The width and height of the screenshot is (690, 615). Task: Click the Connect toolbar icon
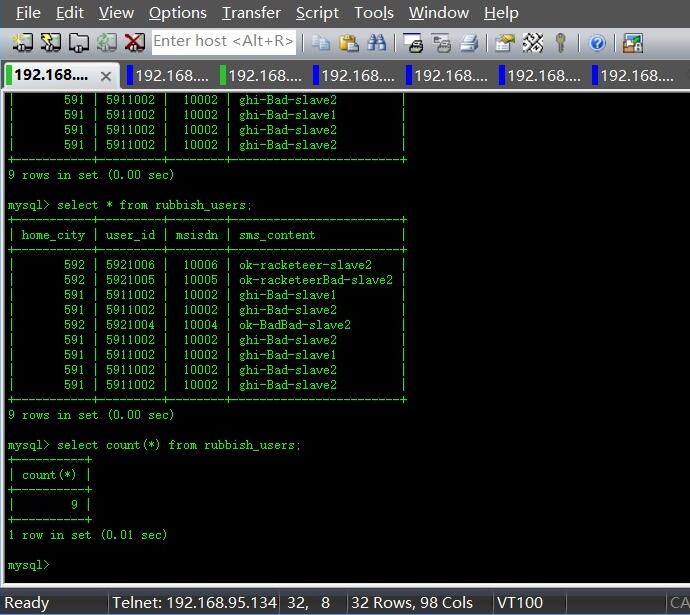[22, 42]
